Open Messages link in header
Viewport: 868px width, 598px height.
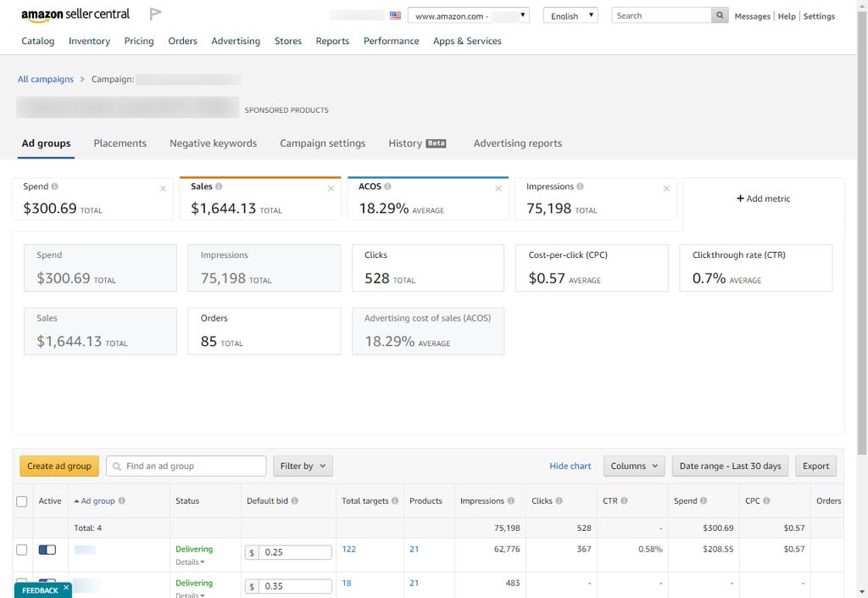click(753, 16)
